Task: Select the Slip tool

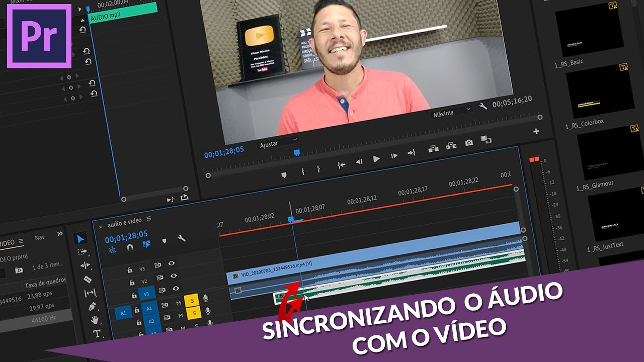Action: point(90,293)
